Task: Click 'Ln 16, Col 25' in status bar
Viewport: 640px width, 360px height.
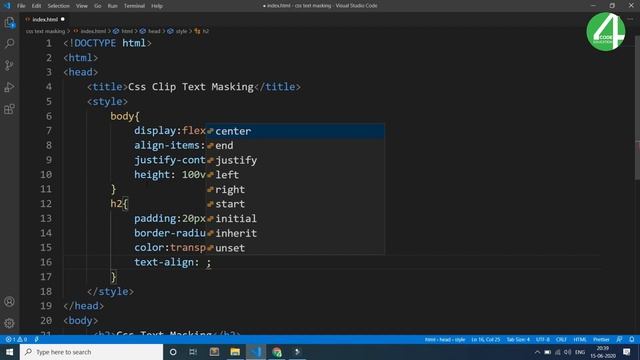Action: point(485,339)
